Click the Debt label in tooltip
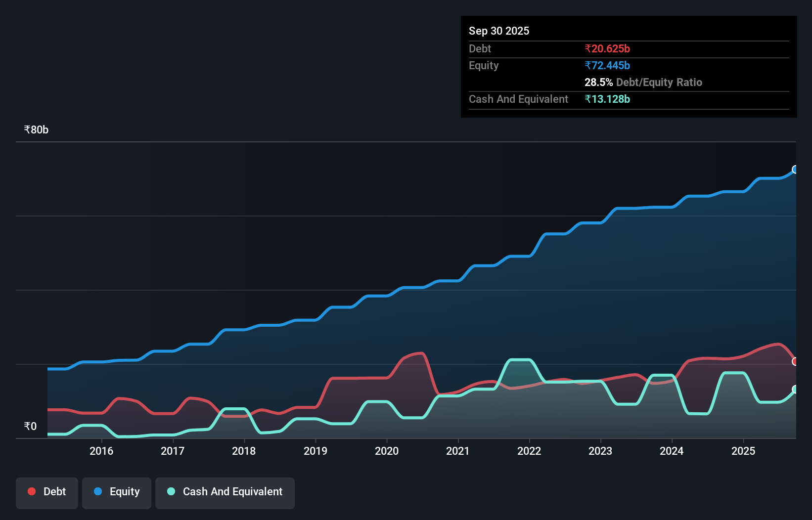Viewport: 812px width, 520px height. 480,48
